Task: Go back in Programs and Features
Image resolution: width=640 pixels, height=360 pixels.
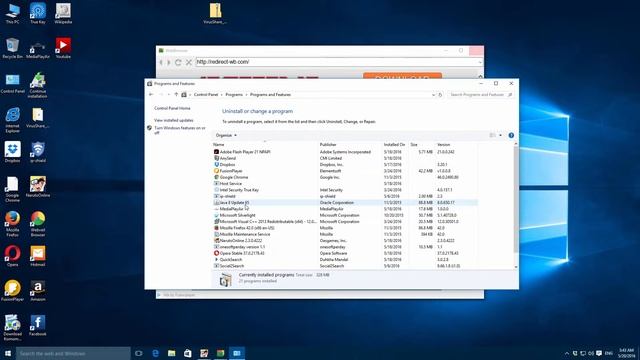Action: (x=151, y=95)
